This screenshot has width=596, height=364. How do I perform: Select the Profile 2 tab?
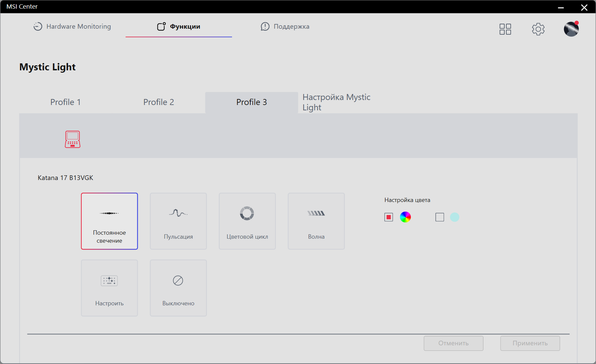[x=159, y=102]
